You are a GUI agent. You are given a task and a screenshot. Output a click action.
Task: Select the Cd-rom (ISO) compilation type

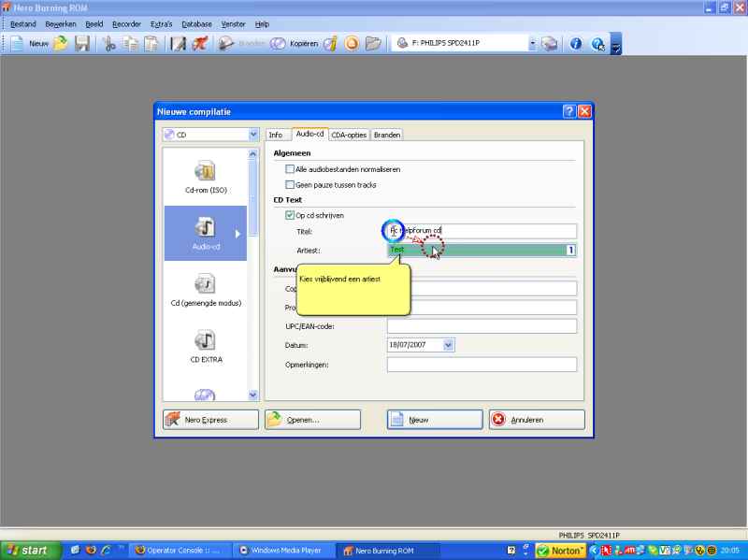click(x=206, y=177)
